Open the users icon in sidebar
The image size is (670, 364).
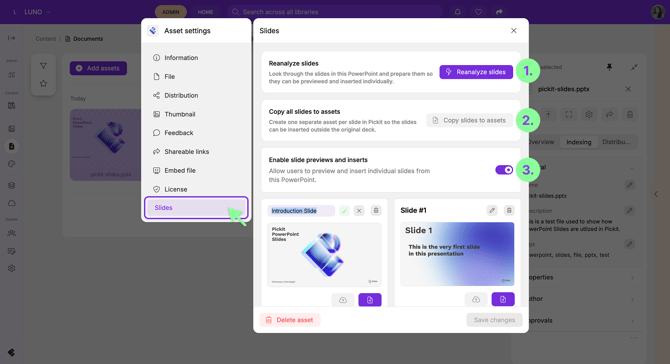click(x=12, y=234)
